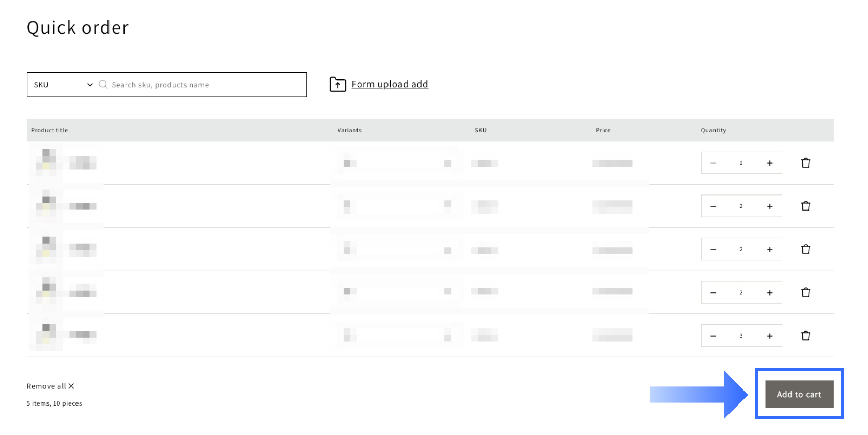Increase quantity of first product
The image size is (868, 435).
pos(770,163)
